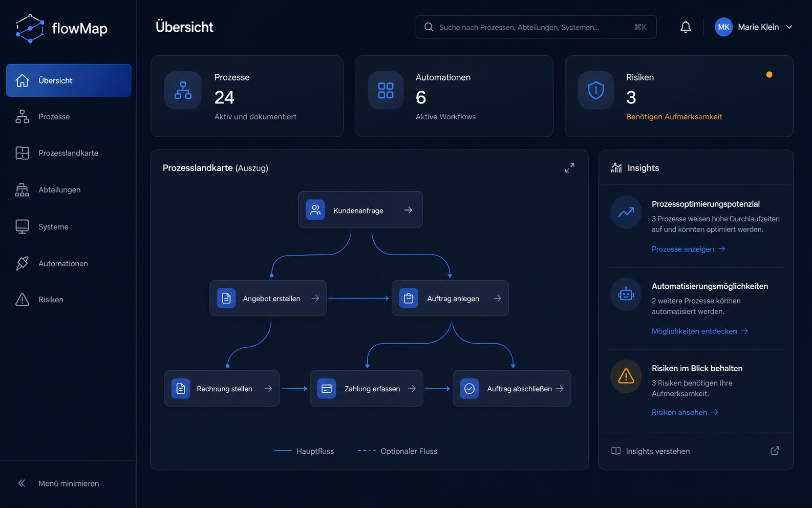Click the Aktiv und dokumentiert caption

click(255, 117)
